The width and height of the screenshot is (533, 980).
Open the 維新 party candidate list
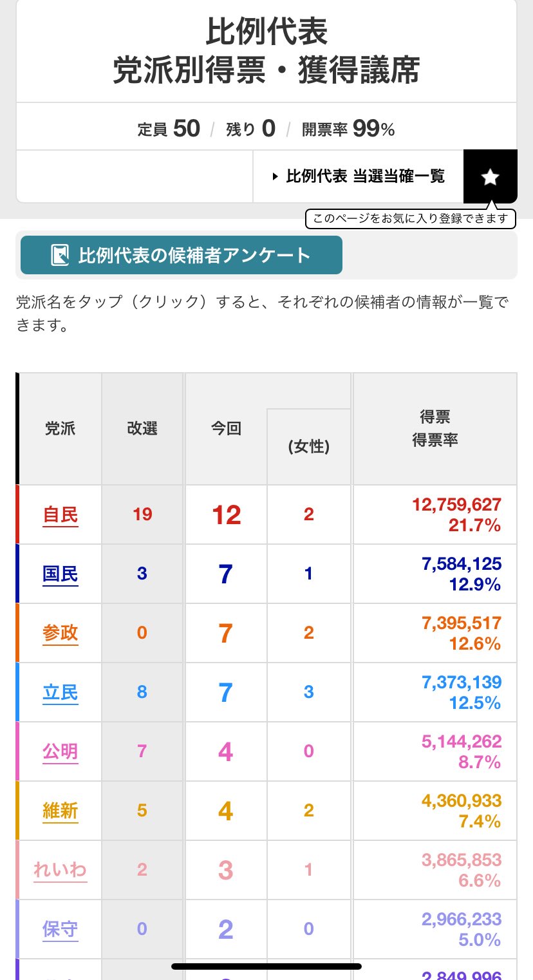[61, 811]
